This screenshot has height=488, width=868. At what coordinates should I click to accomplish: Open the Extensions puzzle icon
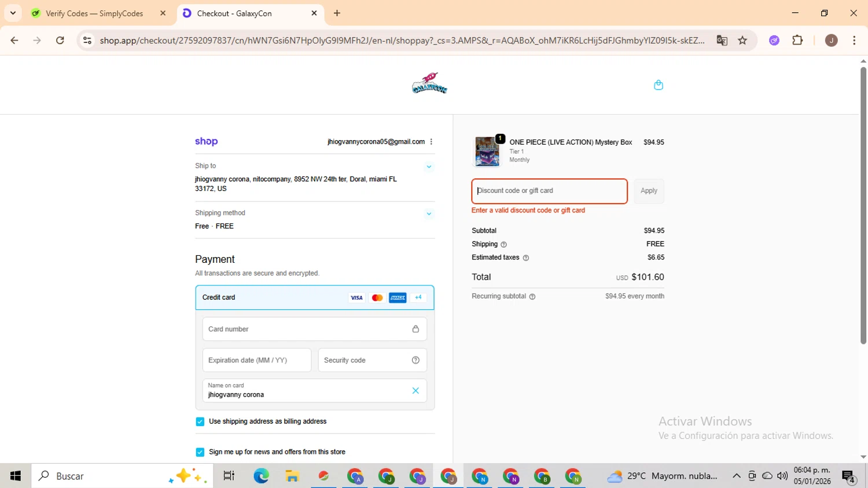coord(797,41)
